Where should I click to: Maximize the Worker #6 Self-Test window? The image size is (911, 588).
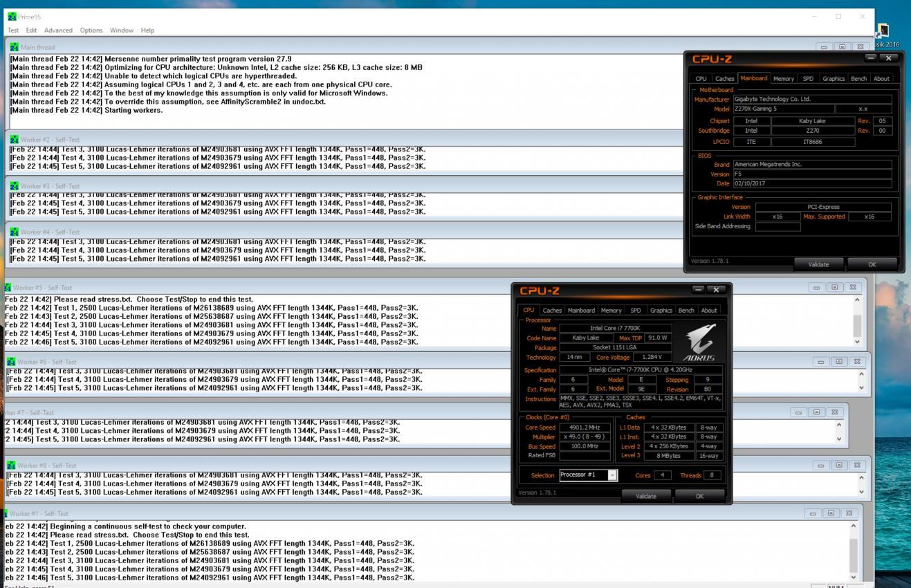pyautogui.click(x=838, y=361)
